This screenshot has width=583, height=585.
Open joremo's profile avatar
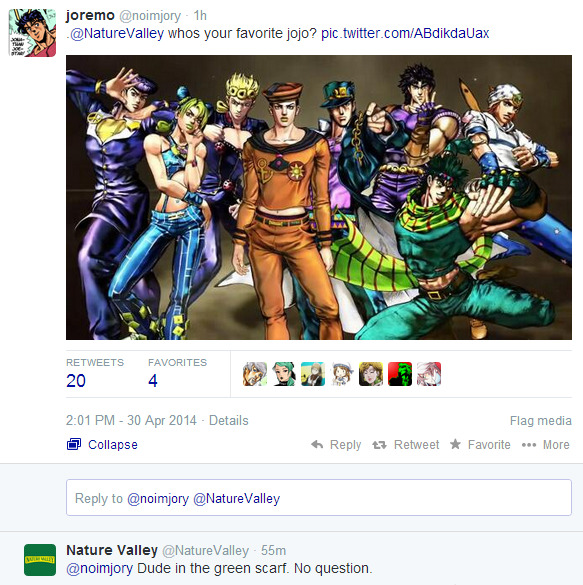tap(32, 33)
